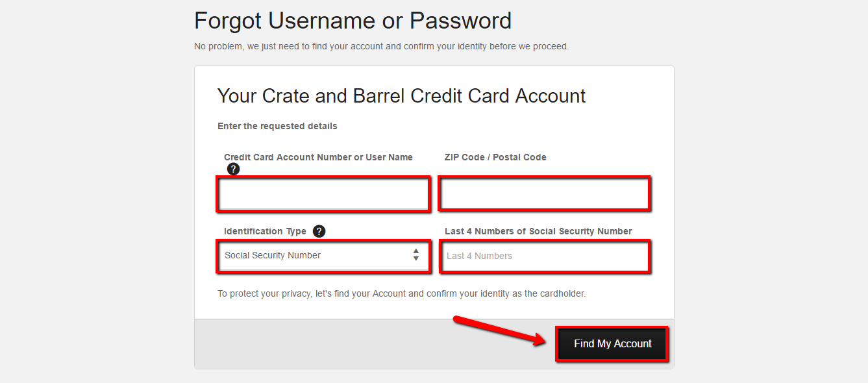This screenshot has width=868, height=383.
Task: Select the Forgot Username or Password heading
Action: click(353, 20)
